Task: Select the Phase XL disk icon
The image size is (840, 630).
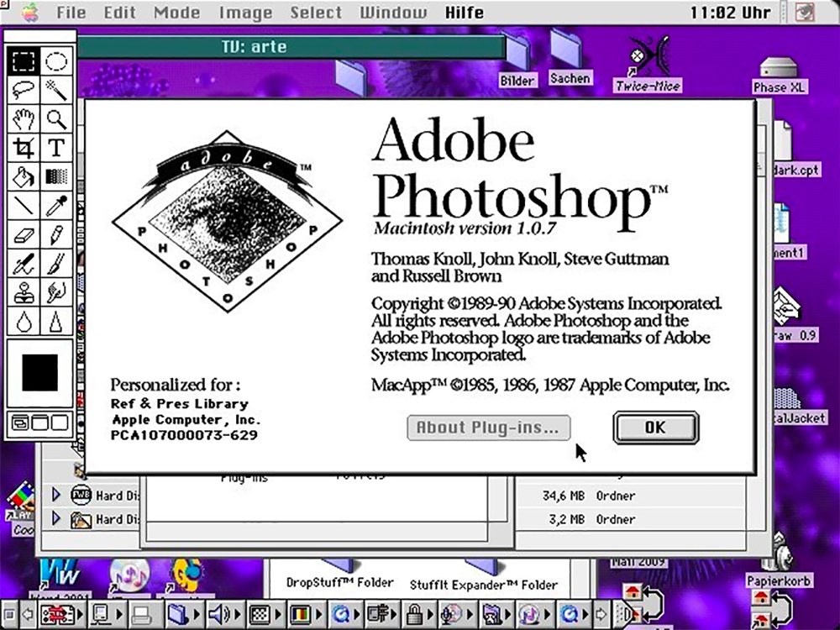Action: coord(779,75)
